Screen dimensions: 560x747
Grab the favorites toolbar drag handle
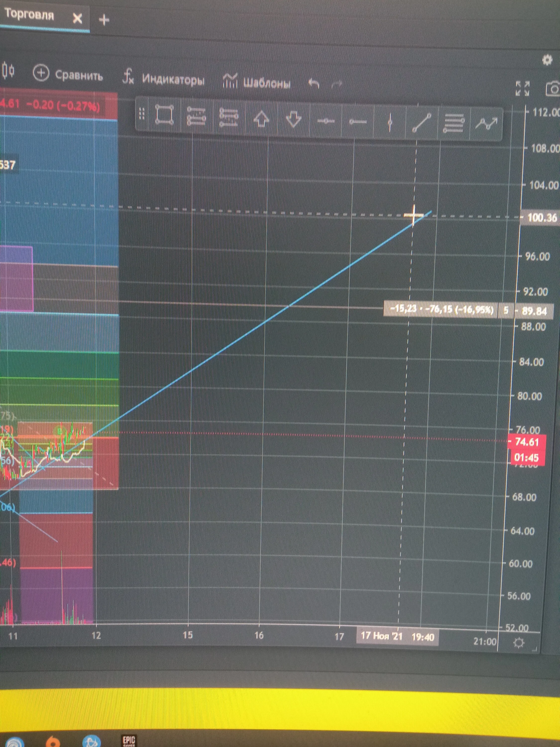pyautogui.click(x=142, y=114)
